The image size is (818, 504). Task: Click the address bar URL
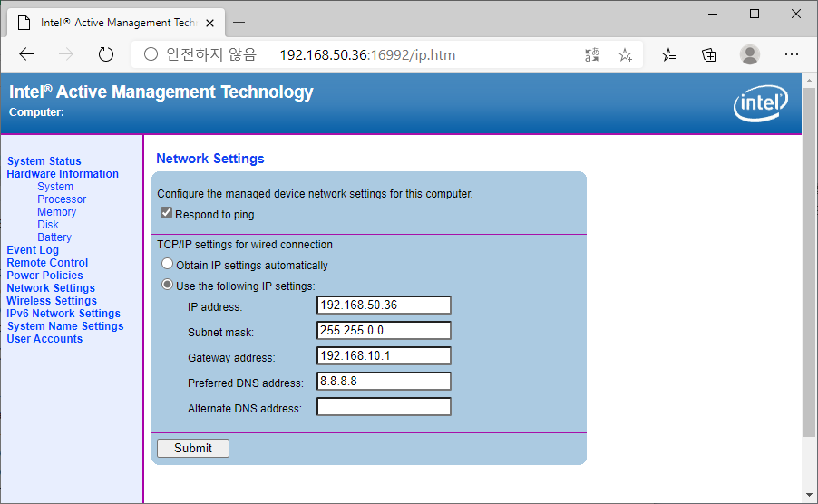point(368,54)
